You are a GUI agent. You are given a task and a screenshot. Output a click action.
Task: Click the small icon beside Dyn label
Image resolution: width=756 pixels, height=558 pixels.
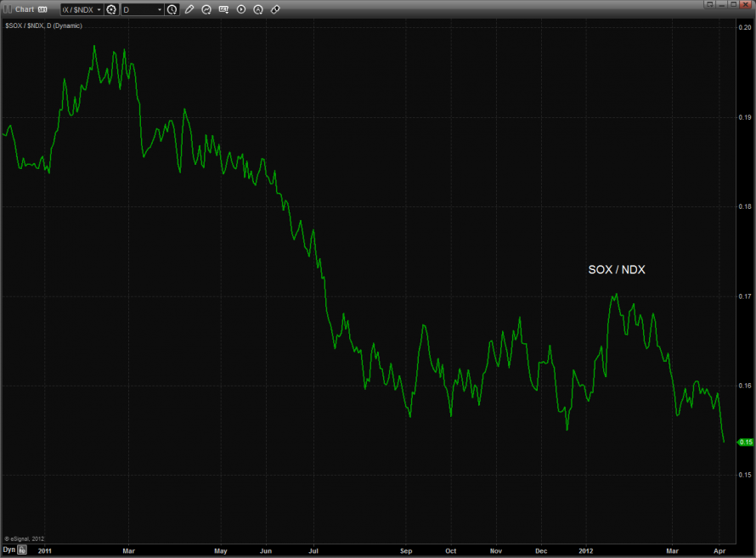(23, 550)
